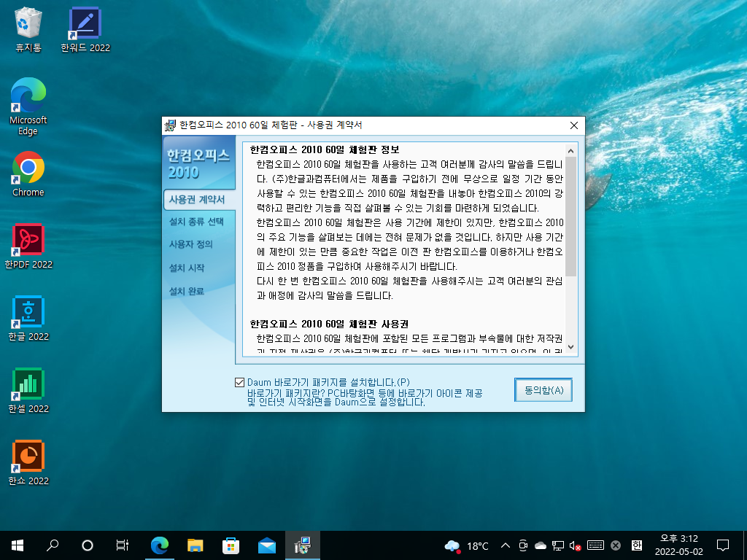Open the Recycle Bin (휴지통) desktop icon
Image resolution: width=747 pixels, height=560 pixels.
tap(28, 29)
